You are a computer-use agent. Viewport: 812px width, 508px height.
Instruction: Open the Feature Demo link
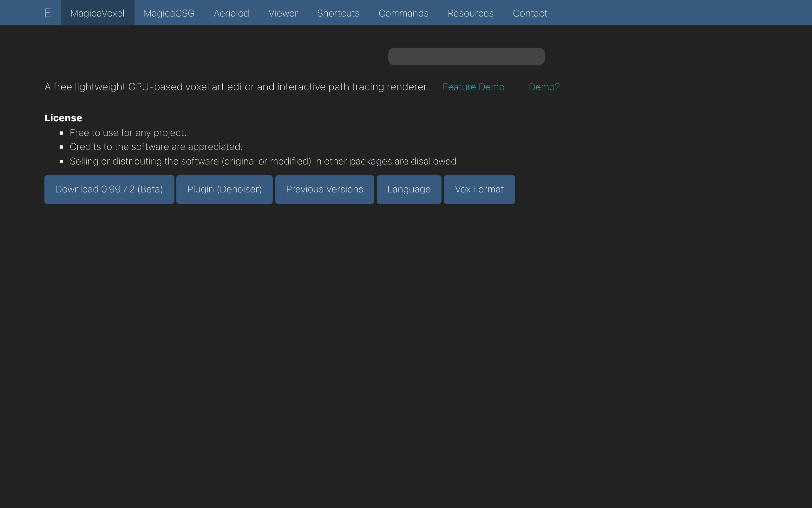coord(474,87)
